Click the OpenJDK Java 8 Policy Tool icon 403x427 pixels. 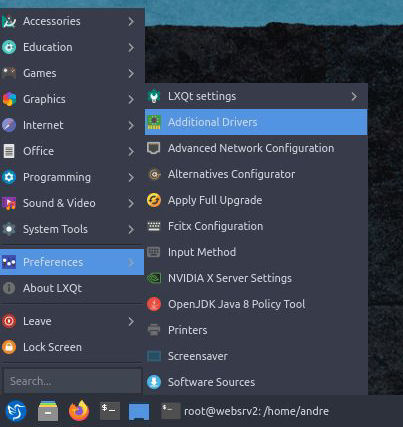pos(154,304)
